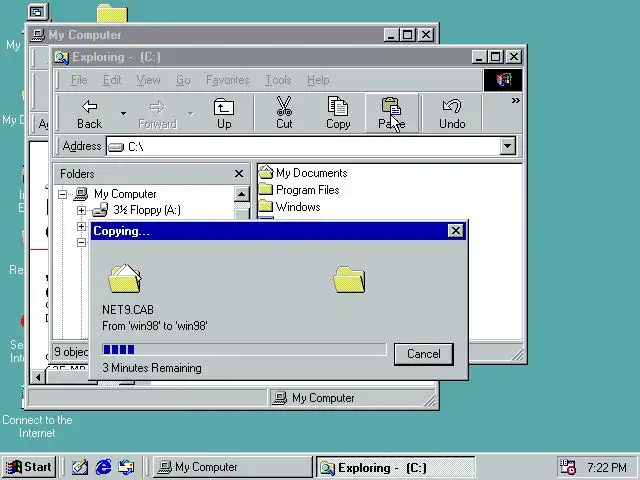Click the Folders tree scroll-up arrow
This screenshot has width=640, height=480.
pos(241,194)
